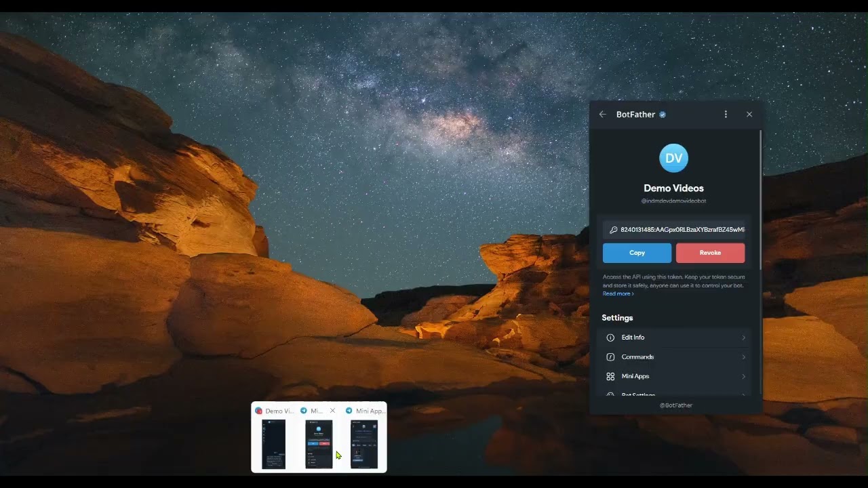Click the Demo Videos bot name
The width and height of the screenshot is (868, 488).
click(673, 188)
